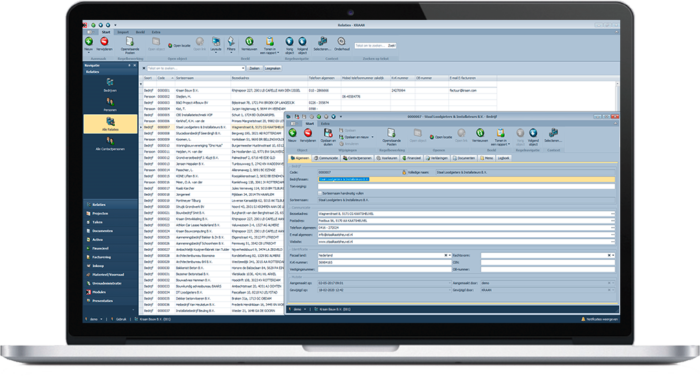Click the Code column header in the grid
The width and height of the screenshot is (700, 376).
[165, 78]
